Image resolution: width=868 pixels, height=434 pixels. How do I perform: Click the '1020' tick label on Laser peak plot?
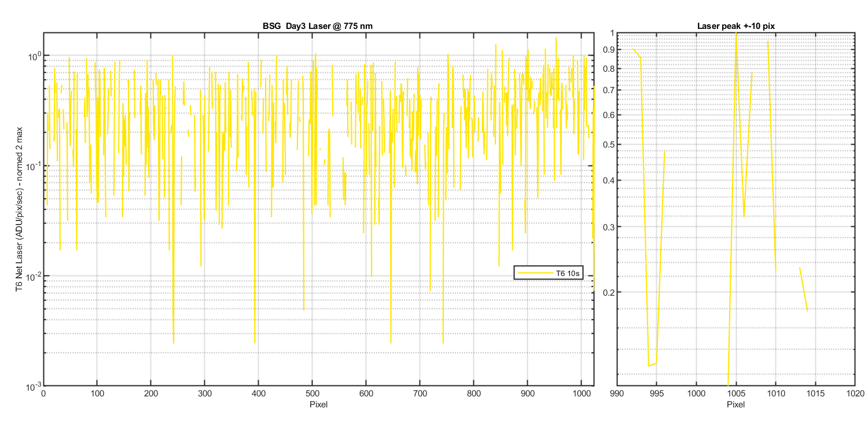pyautogui.click(x=856, y=394)
